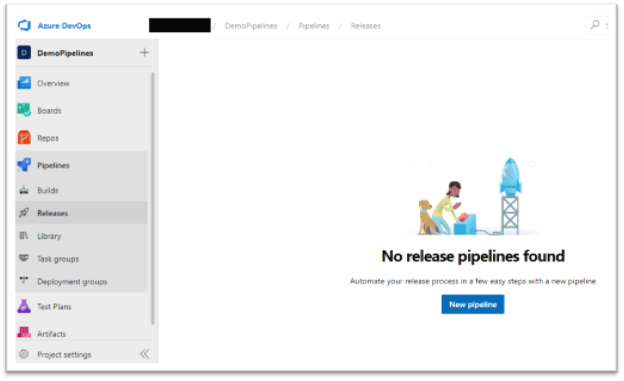Click the Pipelines rocket icon
This screenshot has height=381, width=624.
24,164
